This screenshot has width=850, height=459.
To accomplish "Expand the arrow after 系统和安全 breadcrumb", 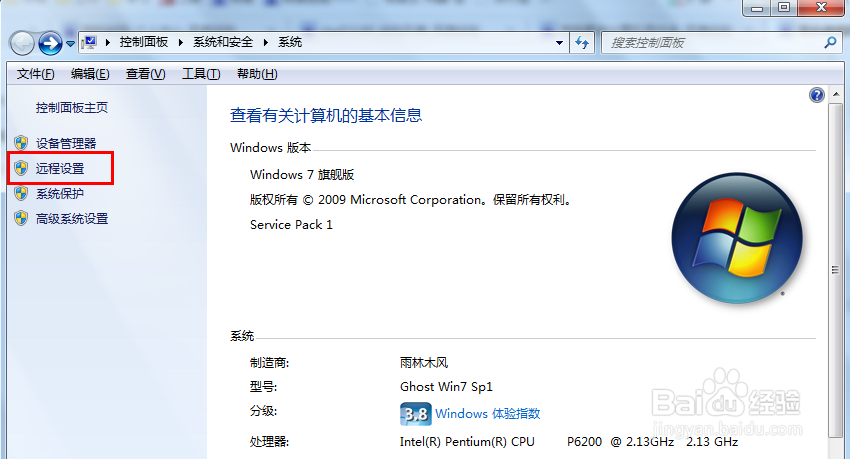I will click(x=266, y=42).
